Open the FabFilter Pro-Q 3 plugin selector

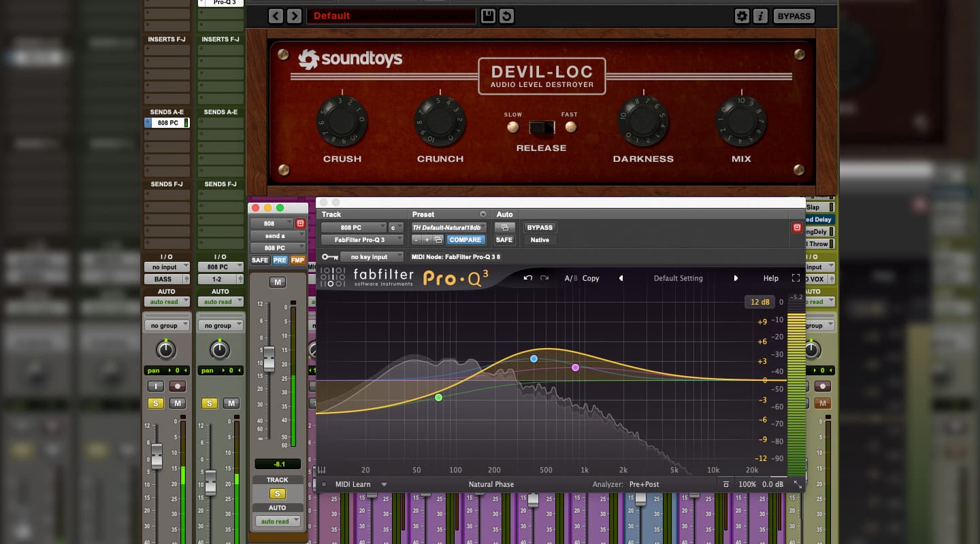pos(362,240)
